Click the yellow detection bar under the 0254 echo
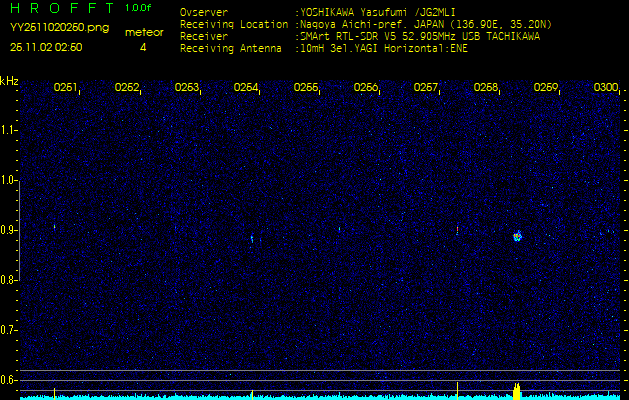Image resolution: width=629 pixels, height=400 pixels. pyautogui.click(x=252, y=394)
